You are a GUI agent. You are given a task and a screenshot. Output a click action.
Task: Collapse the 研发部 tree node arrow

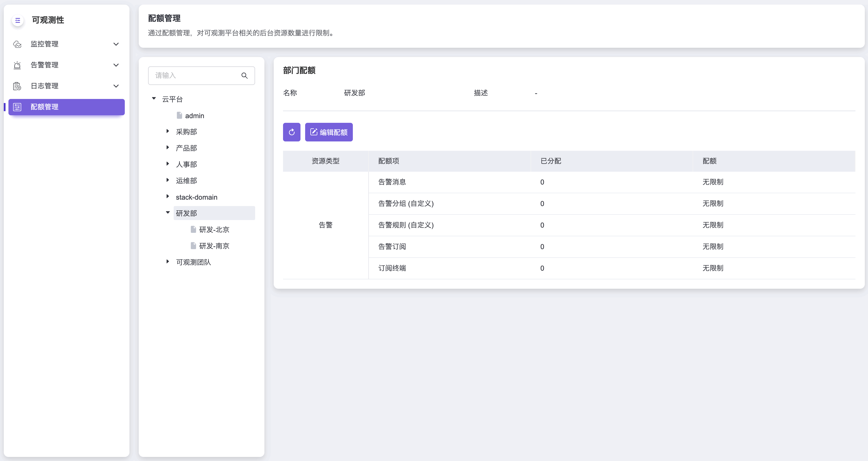point(168,213)
